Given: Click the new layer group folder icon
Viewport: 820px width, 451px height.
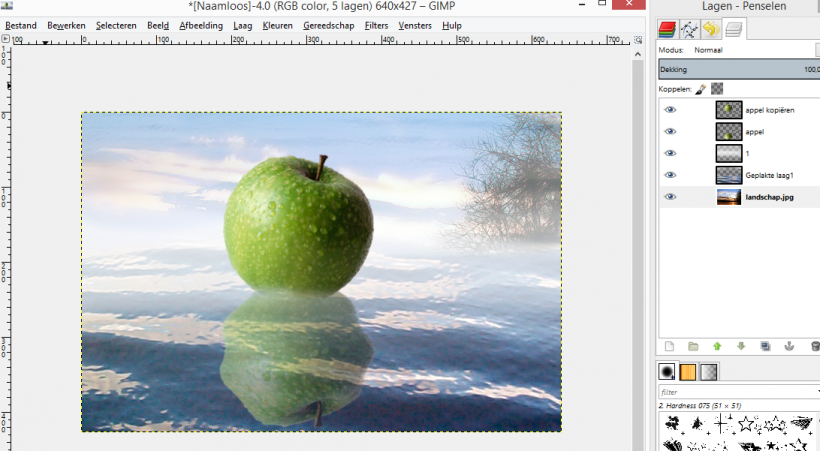Looking at the screenshot, I should (x=693, y=346).
